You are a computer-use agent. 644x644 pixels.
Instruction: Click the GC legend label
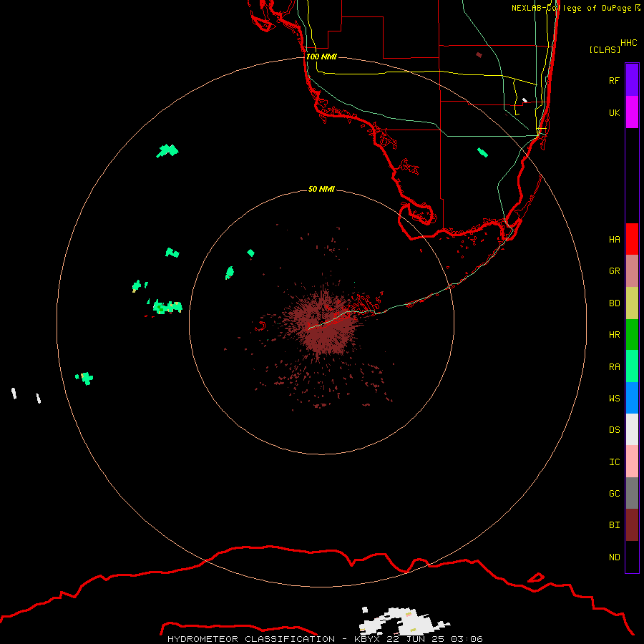point(614,494)
